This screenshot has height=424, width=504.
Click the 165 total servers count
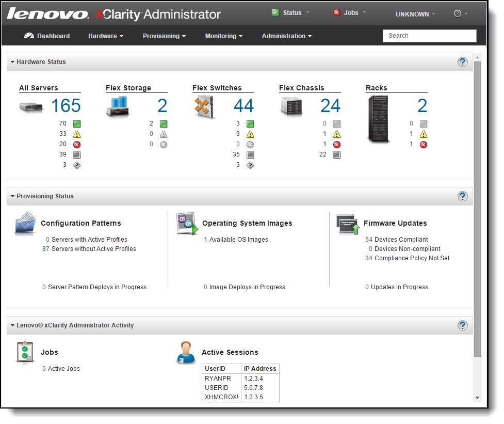coord(66,105)
